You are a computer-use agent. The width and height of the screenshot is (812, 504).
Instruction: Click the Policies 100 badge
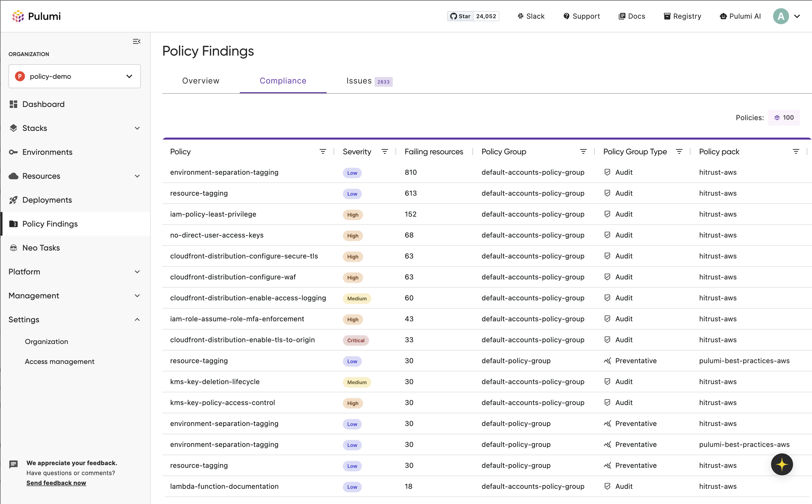[x=784, y=117]
